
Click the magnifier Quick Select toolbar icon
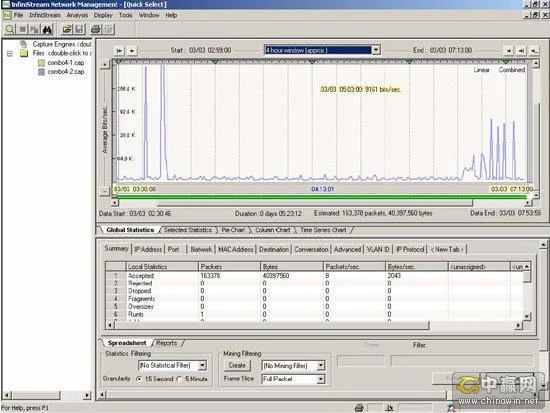tap(10, 29)
